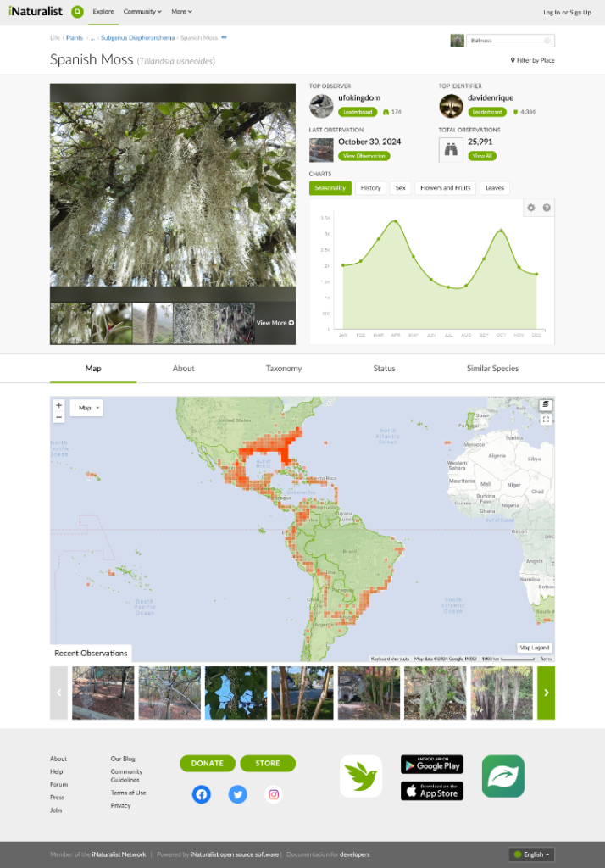Open the footer Terms of Use link

[129, 793]
